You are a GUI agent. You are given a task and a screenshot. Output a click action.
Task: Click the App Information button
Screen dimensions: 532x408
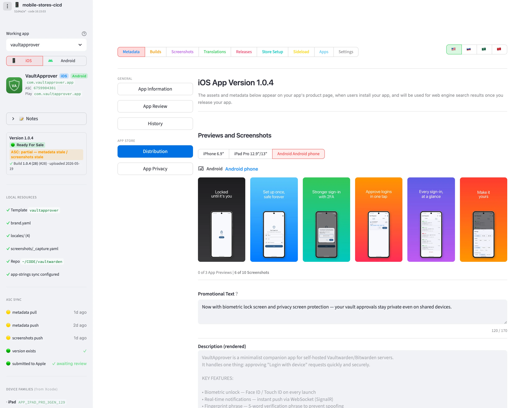coord(155,89)
